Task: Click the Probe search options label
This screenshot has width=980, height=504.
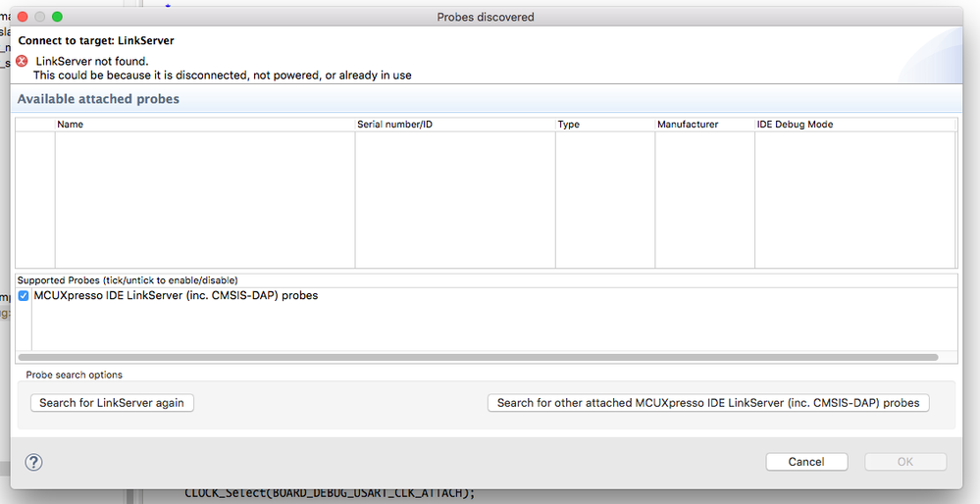Action: tap(74, 375)
